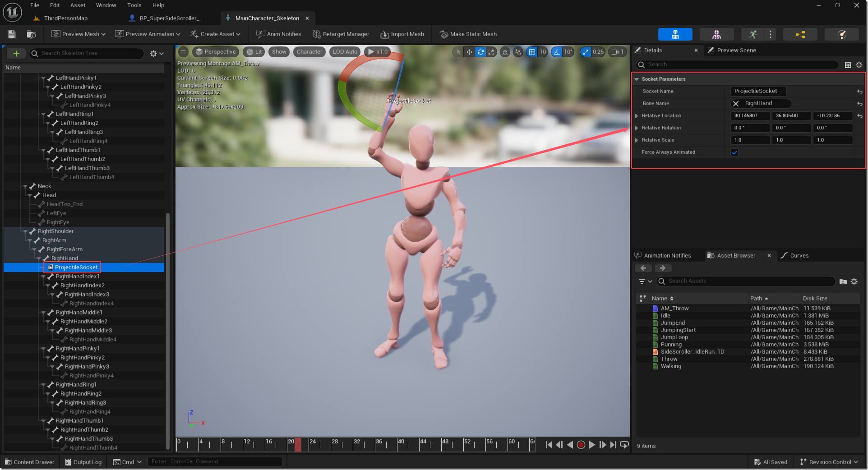Open the Cmd console type dropdown

point(128,462)
